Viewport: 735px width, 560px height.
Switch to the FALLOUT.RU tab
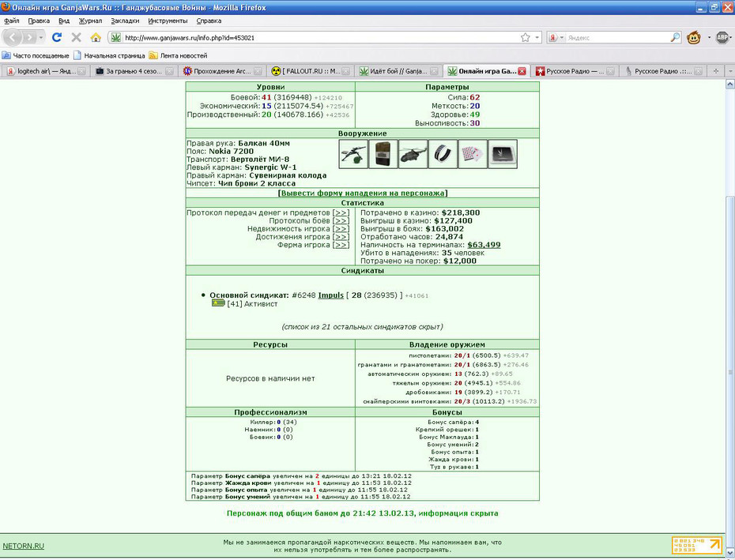pos(311,71)
